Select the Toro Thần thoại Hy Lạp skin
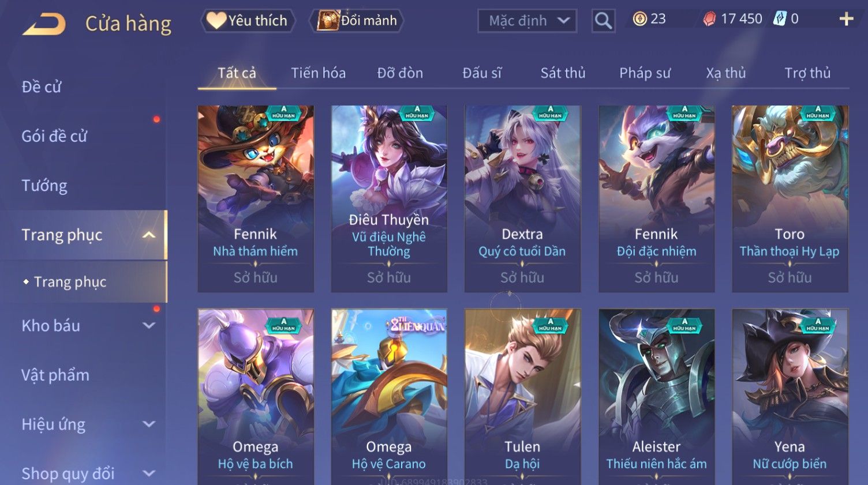 [x=790, y=198]
